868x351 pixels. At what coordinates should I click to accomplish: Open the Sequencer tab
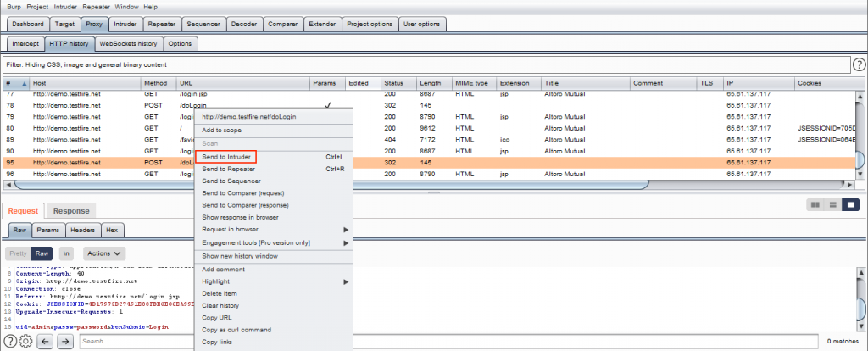[x=203, y=24]
